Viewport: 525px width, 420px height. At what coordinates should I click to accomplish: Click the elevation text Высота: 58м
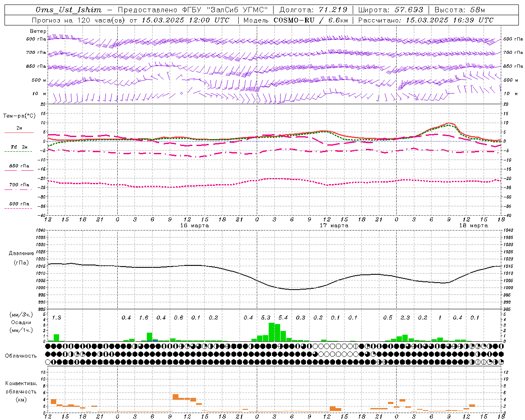pyautogui.click(x=459, y=10)
